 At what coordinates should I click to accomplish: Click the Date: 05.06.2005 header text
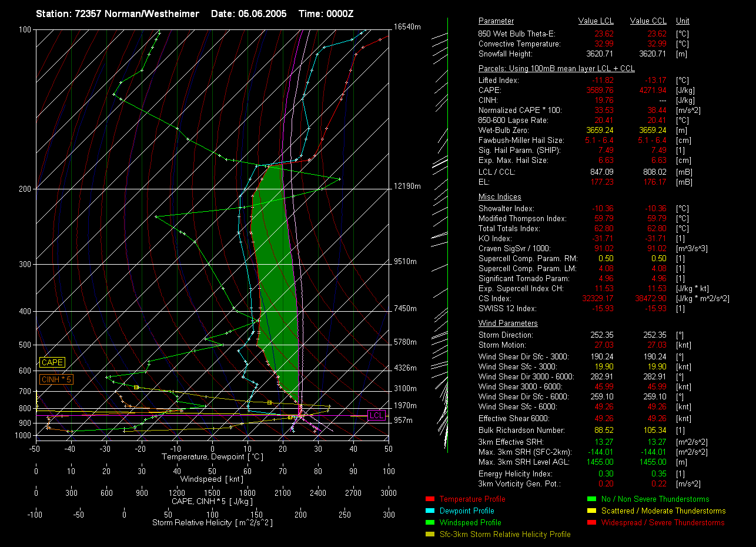pos(249,14)
